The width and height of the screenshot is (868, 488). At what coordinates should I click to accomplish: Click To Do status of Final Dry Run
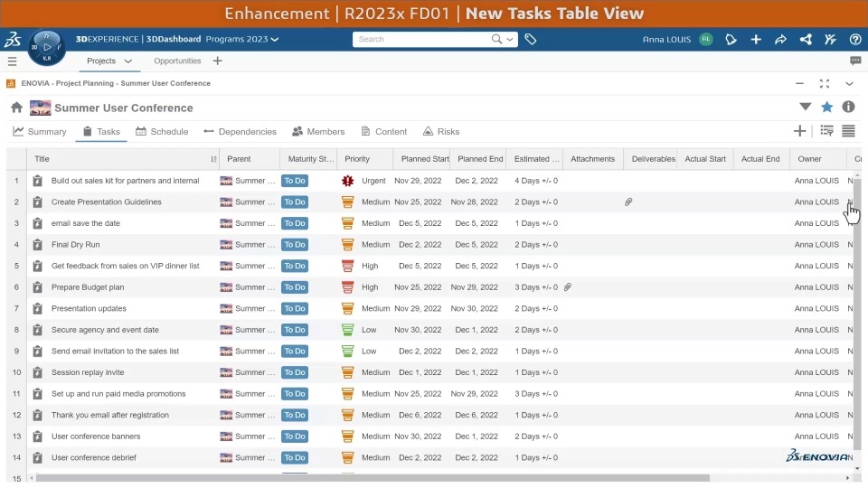[295, 245]
